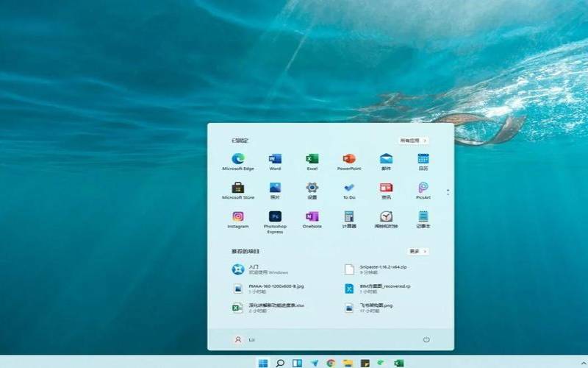Expand the system tray hidden icons chevron
This screenshot has width=588, height=368.
pos(584,363)
